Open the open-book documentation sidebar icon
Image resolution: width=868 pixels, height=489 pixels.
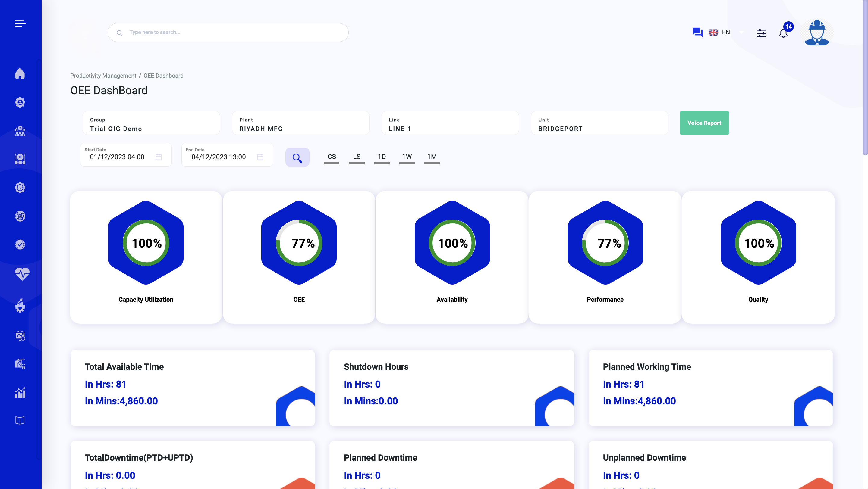click(x=20, y=420)
